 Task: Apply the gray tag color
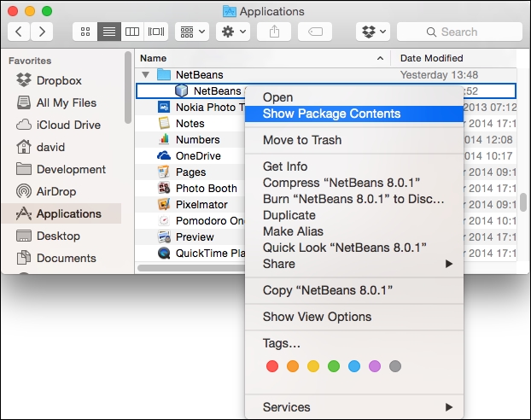tap(395, 366)
